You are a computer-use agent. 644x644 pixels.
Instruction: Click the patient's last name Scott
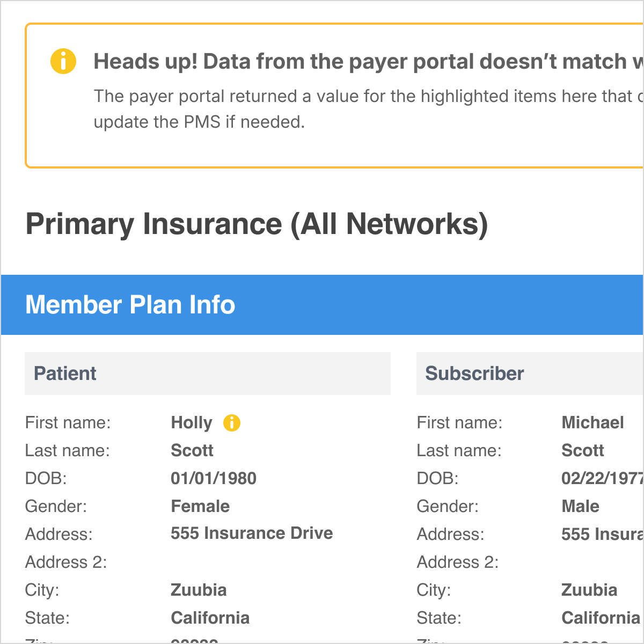pyautogui.click(x=192, y=450)
